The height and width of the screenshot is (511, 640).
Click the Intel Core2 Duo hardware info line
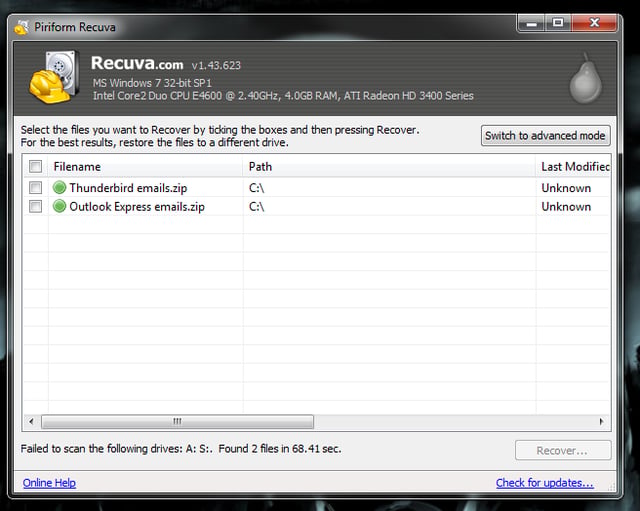click(x=283, y=96)
